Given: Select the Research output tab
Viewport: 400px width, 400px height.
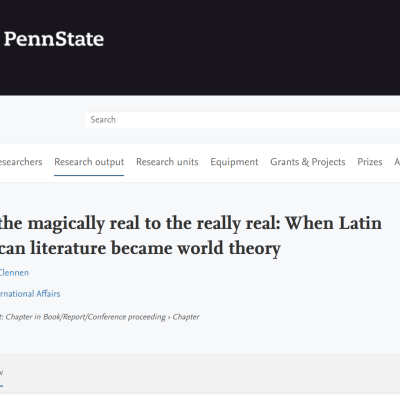Looking at the screenshot, I should pyautogui.click(x=89, y=162).
